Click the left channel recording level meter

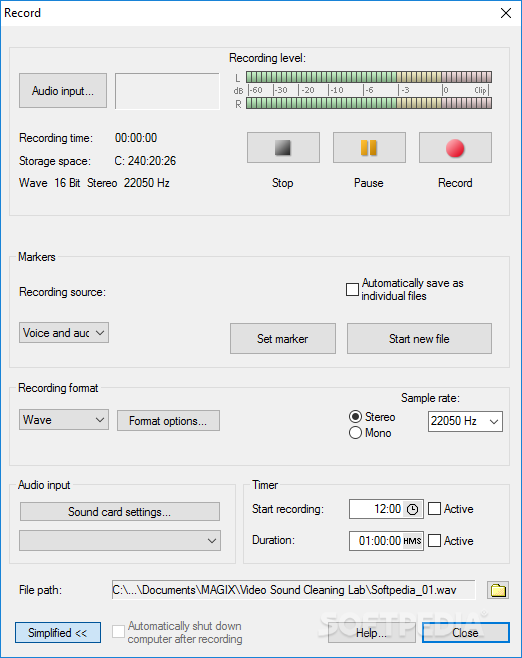369,77
